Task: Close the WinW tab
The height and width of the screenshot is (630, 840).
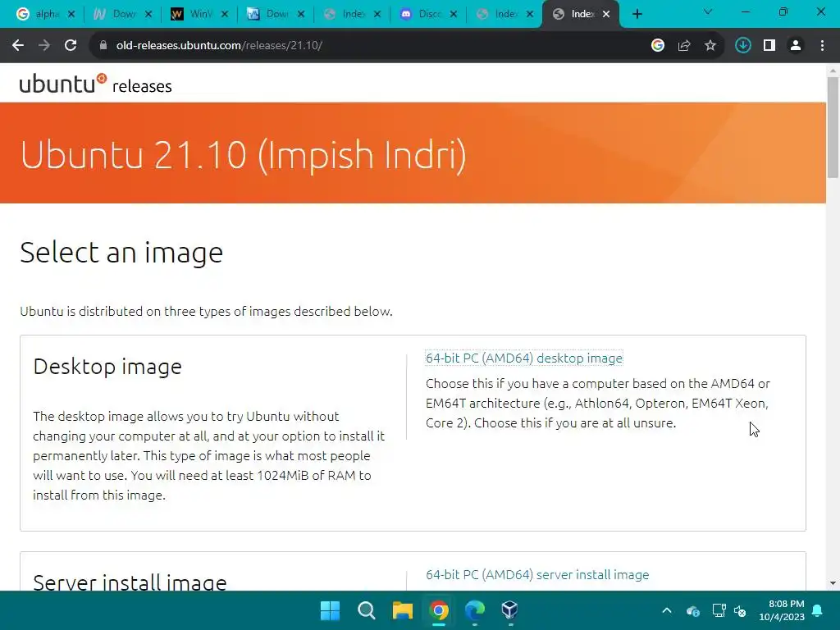Action: coord(225,15)
